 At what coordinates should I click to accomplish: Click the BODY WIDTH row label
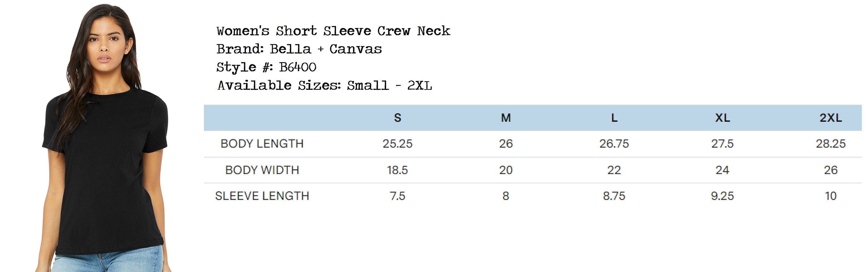pyautogui.click(x=262, y=170)
